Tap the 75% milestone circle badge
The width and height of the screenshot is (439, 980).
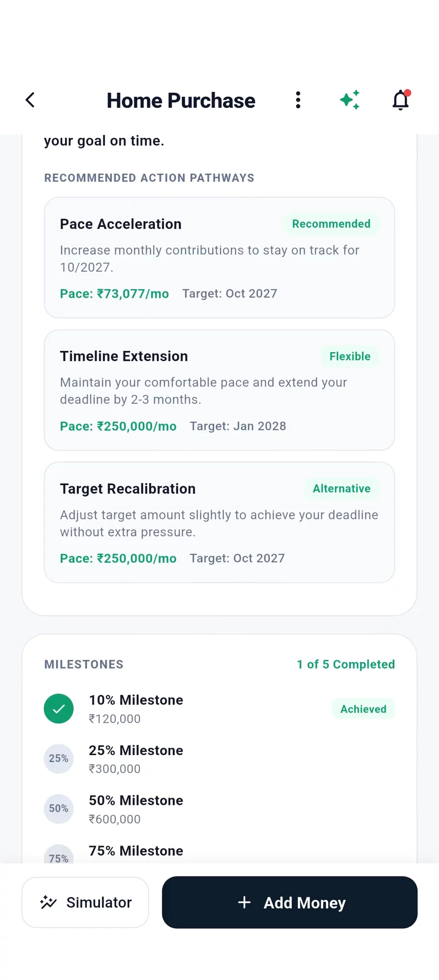[x=59, y=855]
